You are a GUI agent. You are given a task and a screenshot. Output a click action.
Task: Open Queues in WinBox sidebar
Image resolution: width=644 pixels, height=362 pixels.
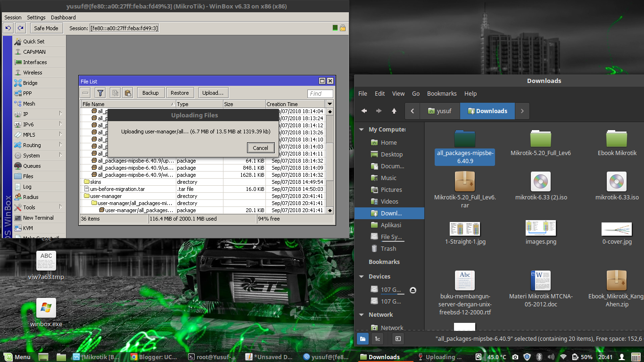pos(32,166)
